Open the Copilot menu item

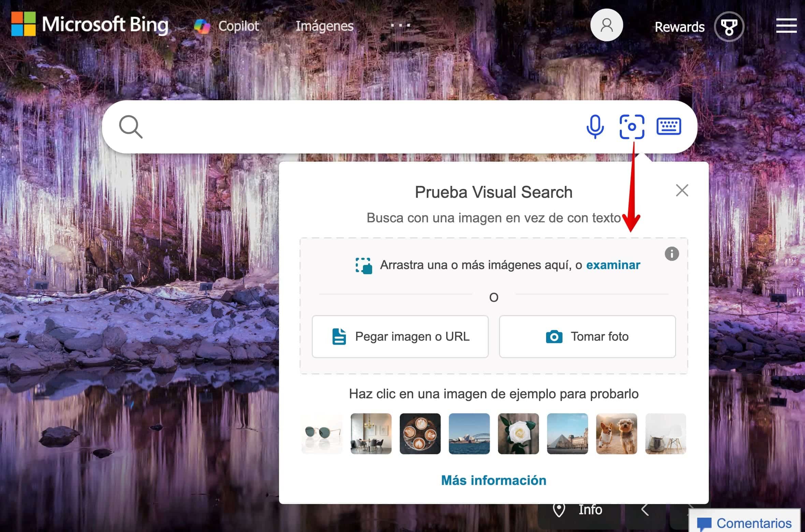226,26
